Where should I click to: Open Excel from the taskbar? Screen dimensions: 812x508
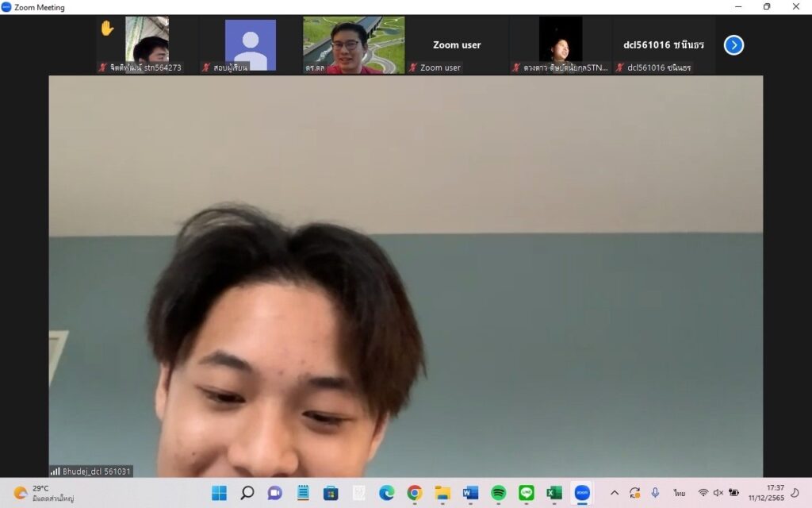point(554,493)
